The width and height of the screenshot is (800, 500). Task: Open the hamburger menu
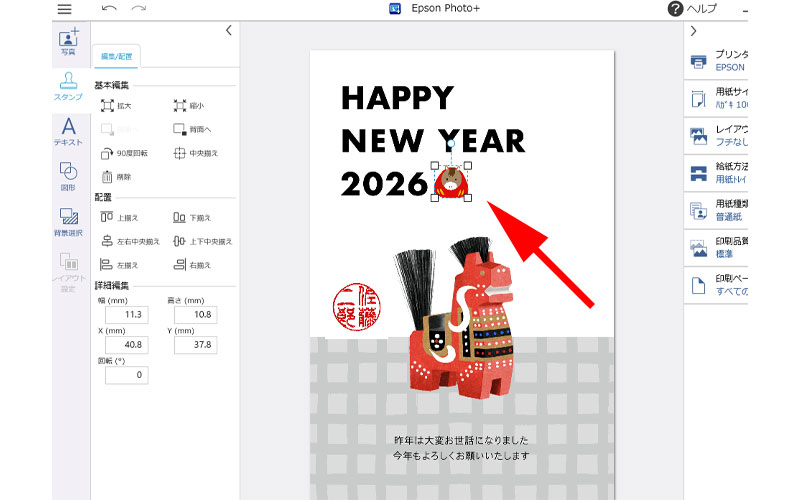64,9
